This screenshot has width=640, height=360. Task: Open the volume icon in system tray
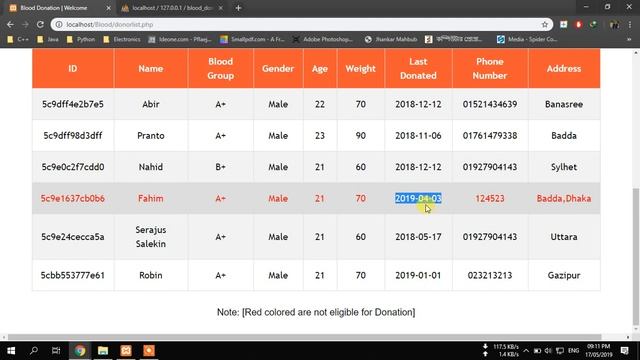(x=548, y=351)
